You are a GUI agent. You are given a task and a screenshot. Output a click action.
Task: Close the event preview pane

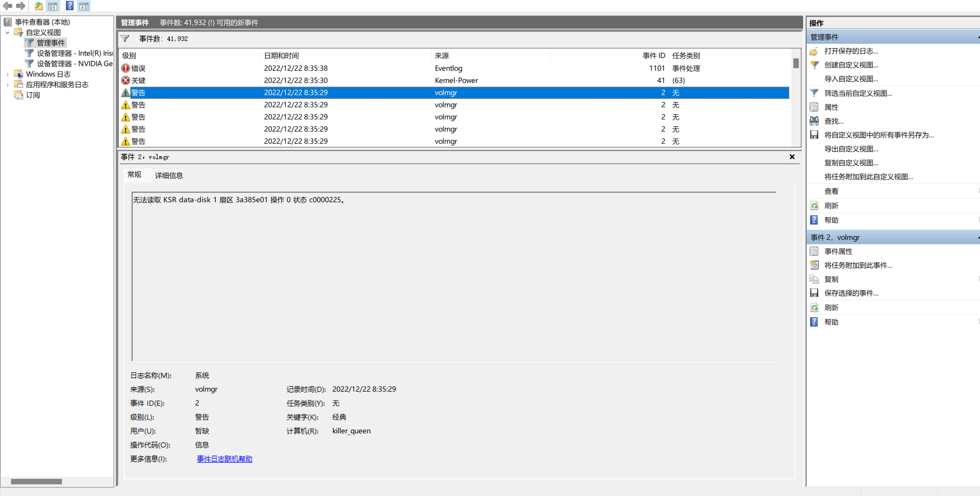coord(792,157)
